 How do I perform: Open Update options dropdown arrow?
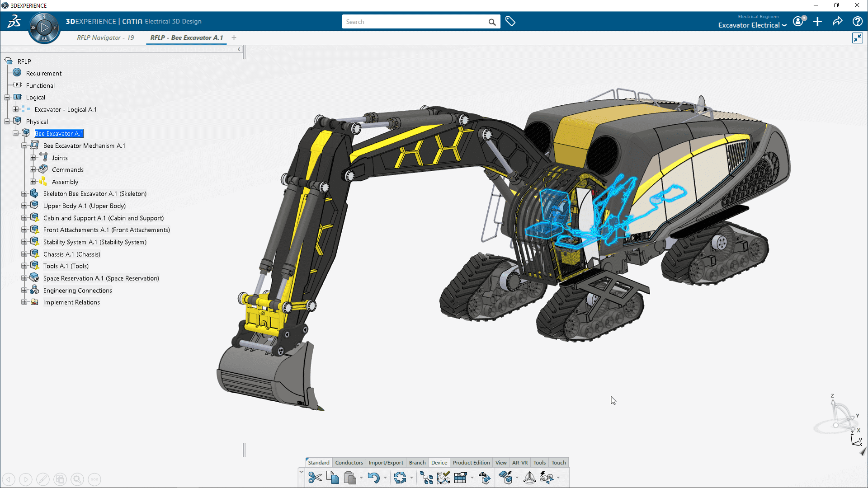[x=411, y=478]
